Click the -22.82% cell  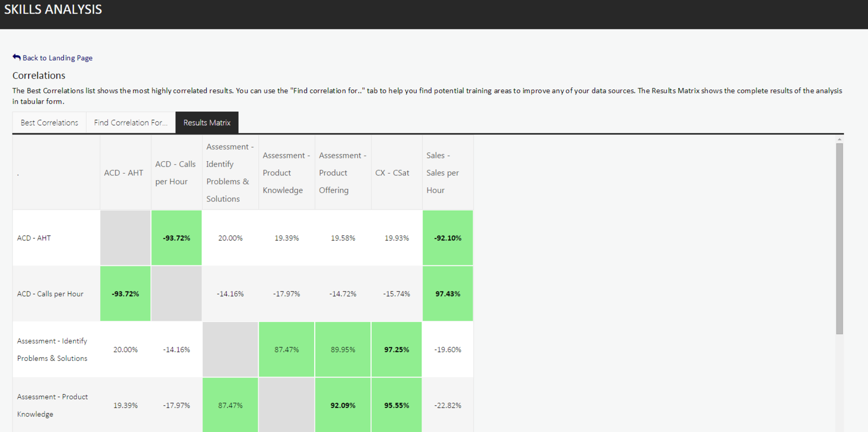(448, 405)
